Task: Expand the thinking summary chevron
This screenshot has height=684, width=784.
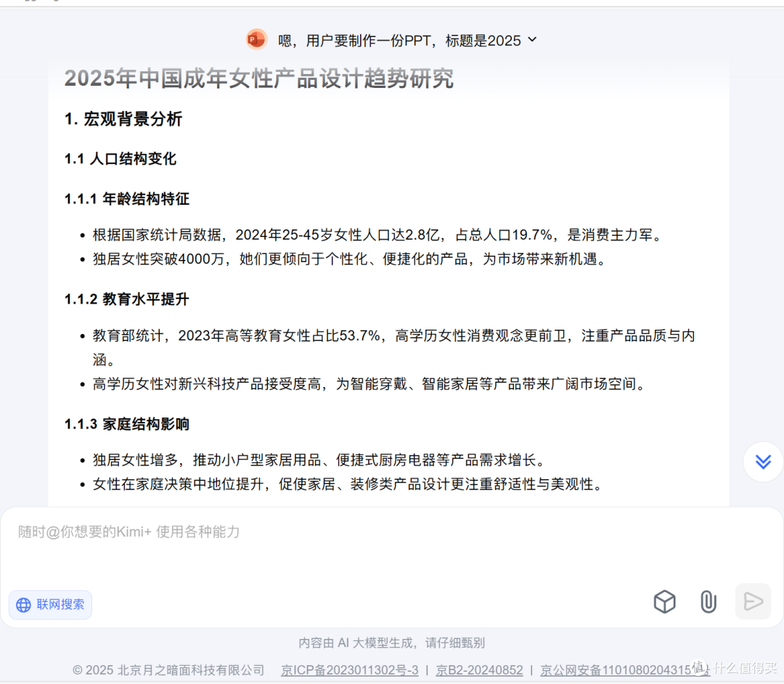Action: 533,39
